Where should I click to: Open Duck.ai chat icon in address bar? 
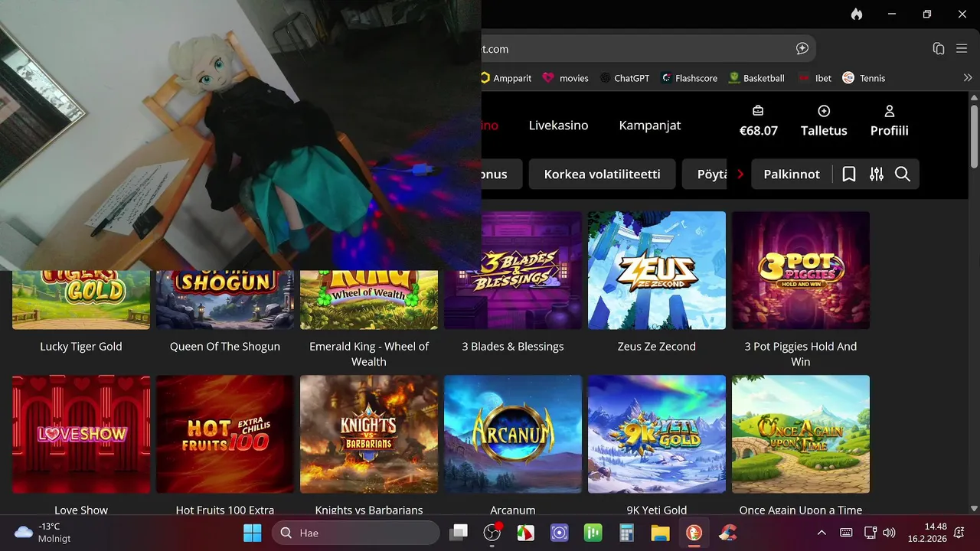pos(802,48)
